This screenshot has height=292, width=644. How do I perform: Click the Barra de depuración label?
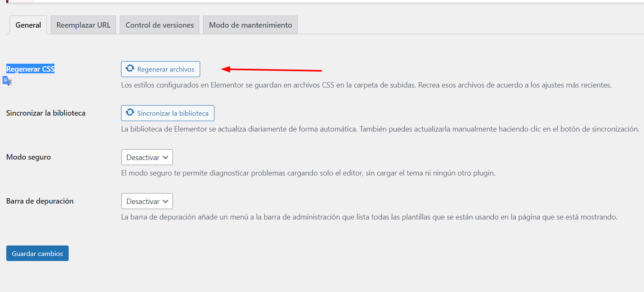(x=40, y=201)
